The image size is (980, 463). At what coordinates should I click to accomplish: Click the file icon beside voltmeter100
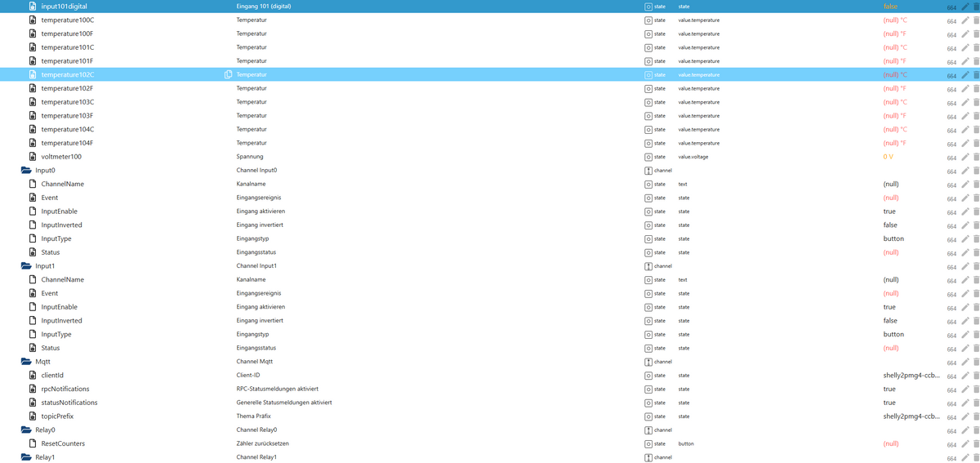33,157
